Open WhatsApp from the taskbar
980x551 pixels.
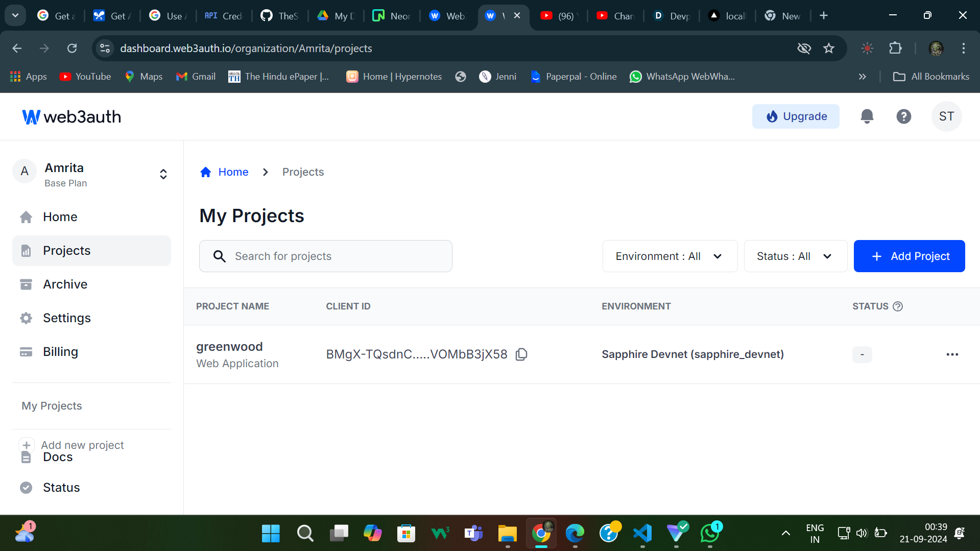(710, 533)
